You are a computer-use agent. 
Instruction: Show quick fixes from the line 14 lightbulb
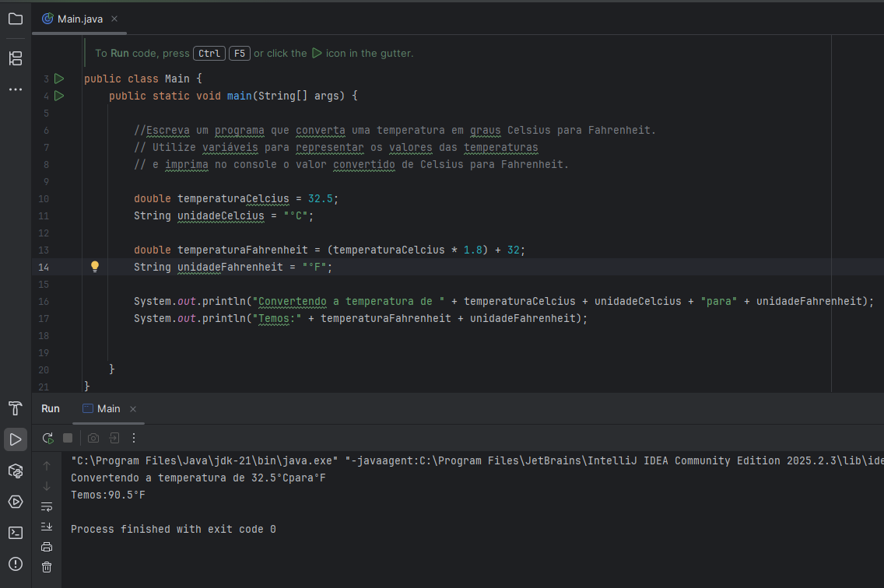[x=95, y=267]
